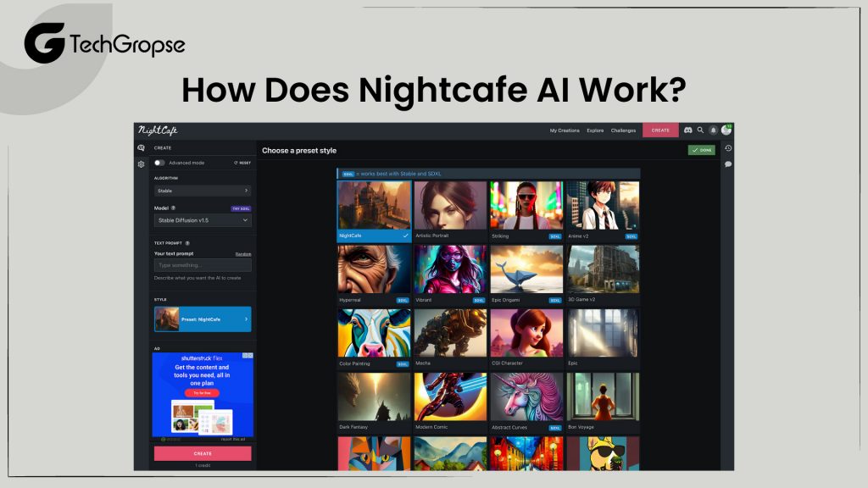Click the help icon next to Model
868x488 pixels.
click(173, 206)
